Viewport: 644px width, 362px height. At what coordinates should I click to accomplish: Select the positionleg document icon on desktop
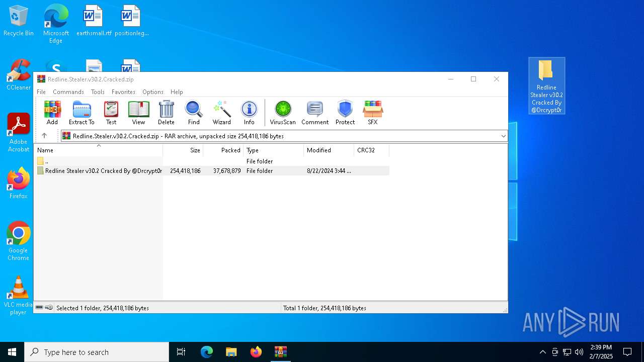[x=131, y=21]
